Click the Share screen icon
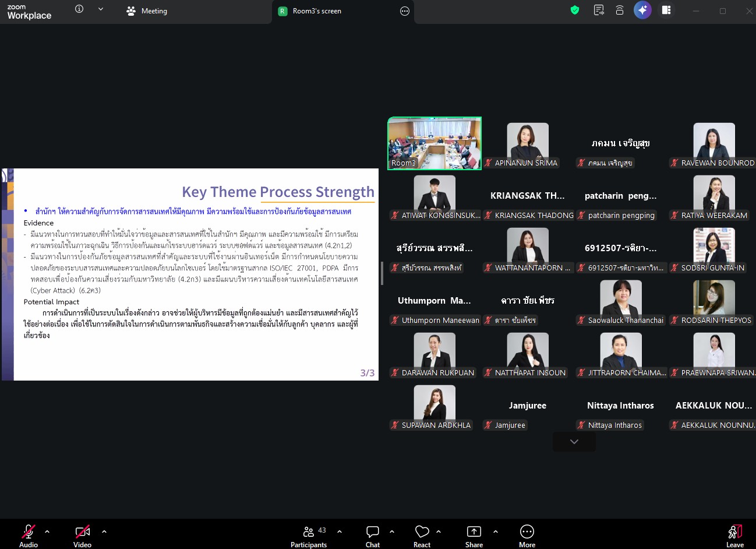 (474, 532)
